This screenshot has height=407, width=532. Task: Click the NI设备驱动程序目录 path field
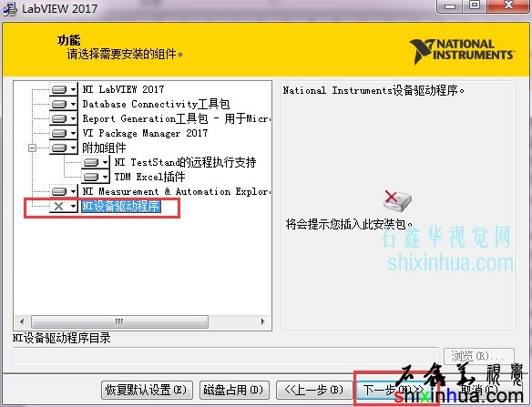pyautogui.click(x=226, y=356)
